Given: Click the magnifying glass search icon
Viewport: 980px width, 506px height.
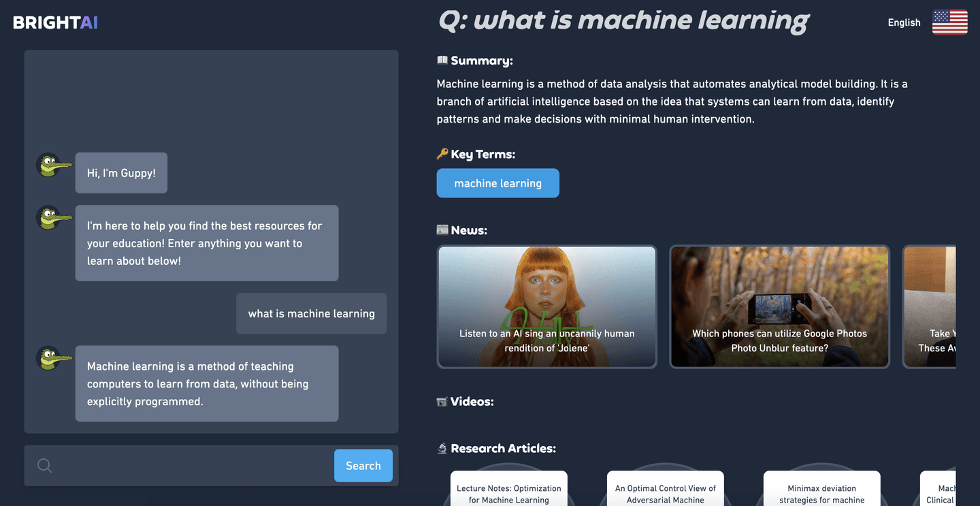Looking at the screenshot, I should pos(45,466).
